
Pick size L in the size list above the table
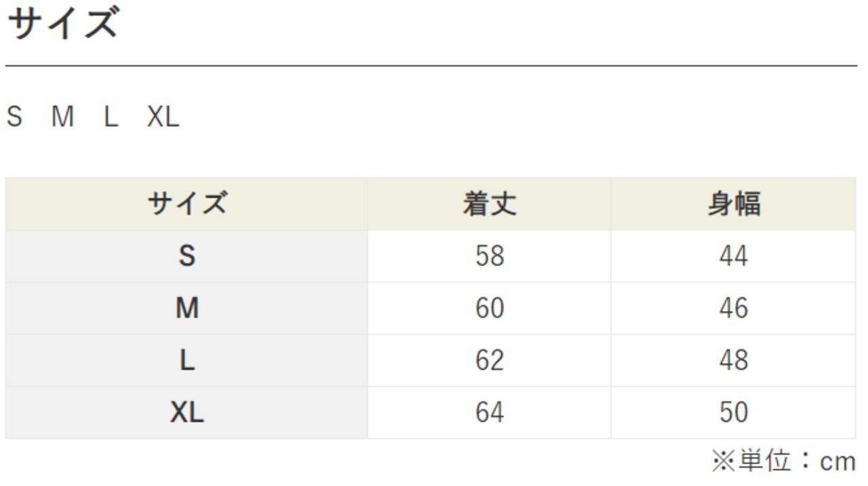point(111,117)
